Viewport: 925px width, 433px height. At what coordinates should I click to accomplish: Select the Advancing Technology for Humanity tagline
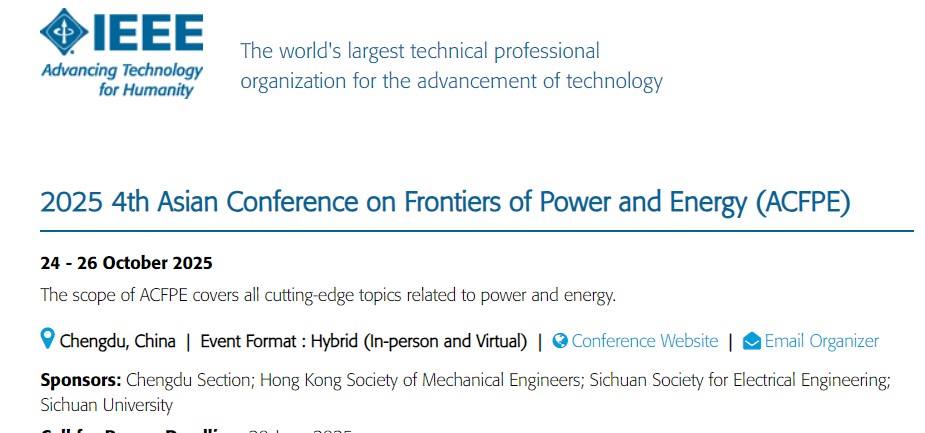coord(122,80)
